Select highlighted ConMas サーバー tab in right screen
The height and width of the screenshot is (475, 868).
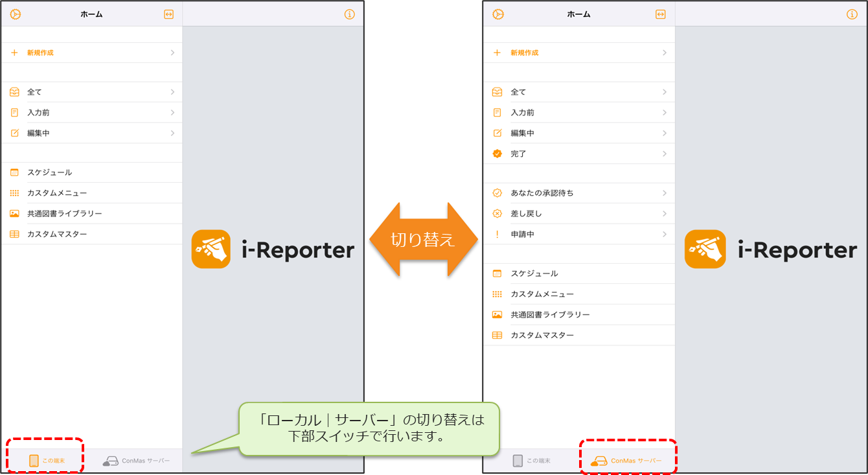pyautogui.click(x=627, y=461)
